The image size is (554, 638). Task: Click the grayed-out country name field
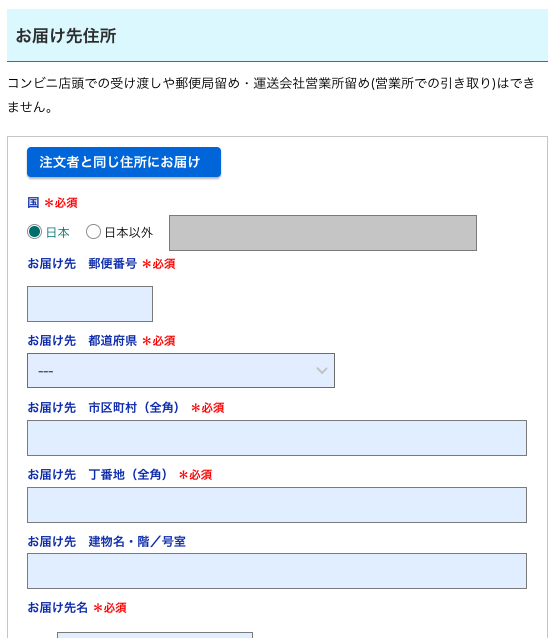[323, 233]
